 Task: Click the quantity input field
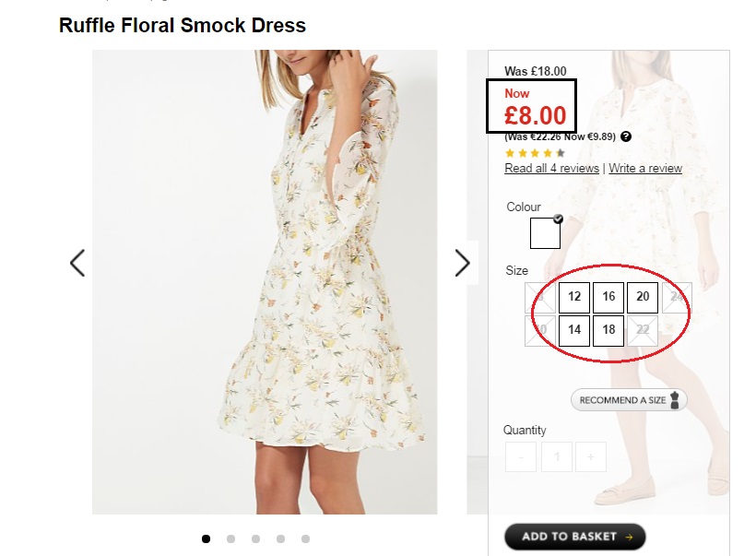coord(556,456)
